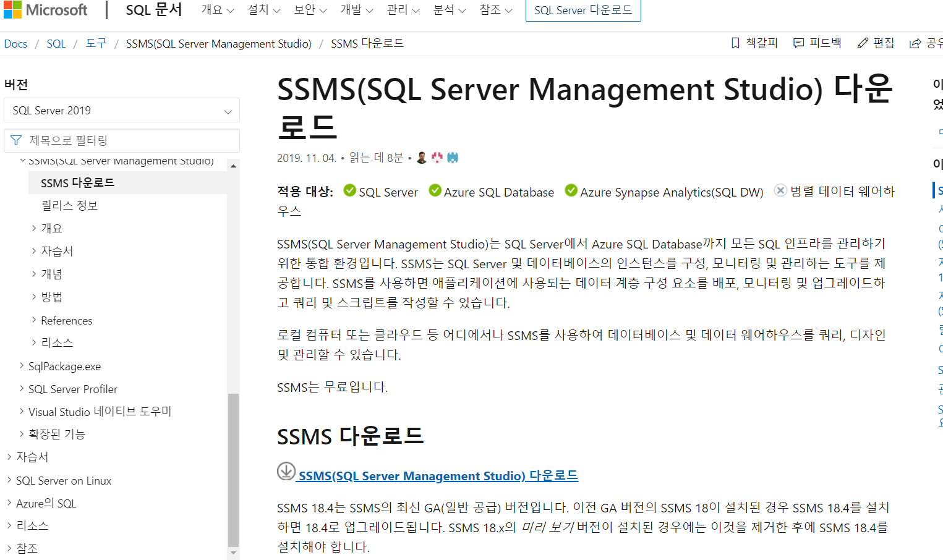
Task: Open the 관리 menu in top navigation
Action: pos(403,10)
